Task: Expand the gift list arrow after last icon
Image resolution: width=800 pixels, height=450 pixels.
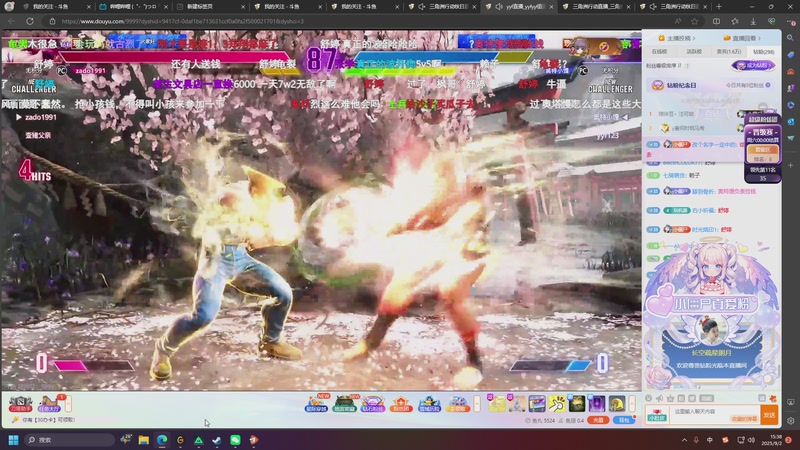Action: pos(632,404)
